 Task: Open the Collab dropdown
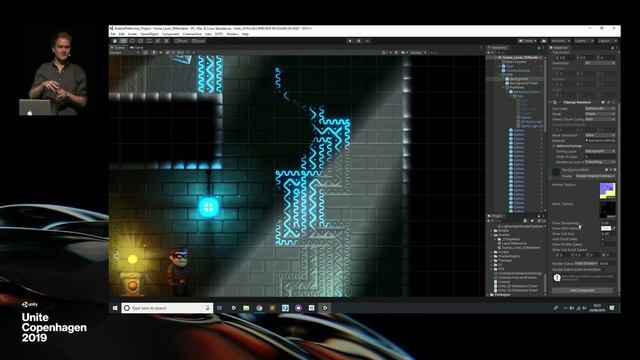click(x=527, y=41)
